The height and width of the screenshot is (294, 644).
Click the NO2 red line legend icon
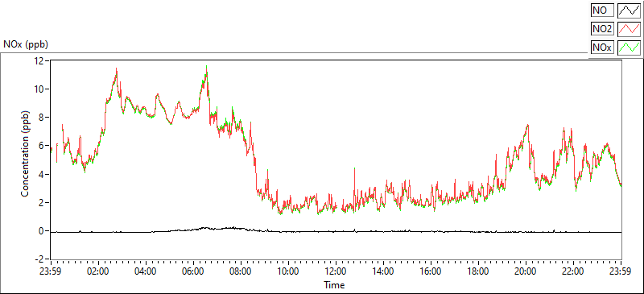click(629, 29)
